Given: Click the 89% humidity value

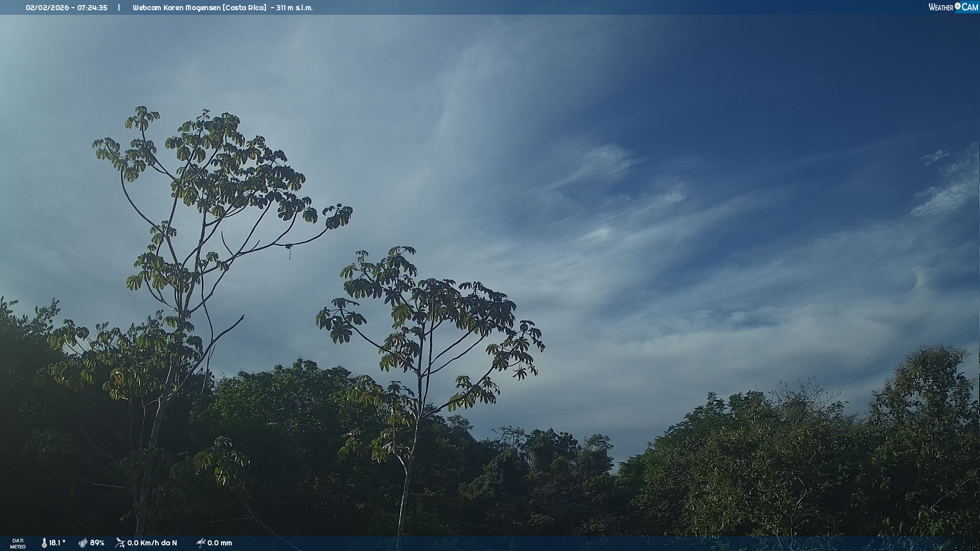Looking at the screenshot, I should point(97,543).
